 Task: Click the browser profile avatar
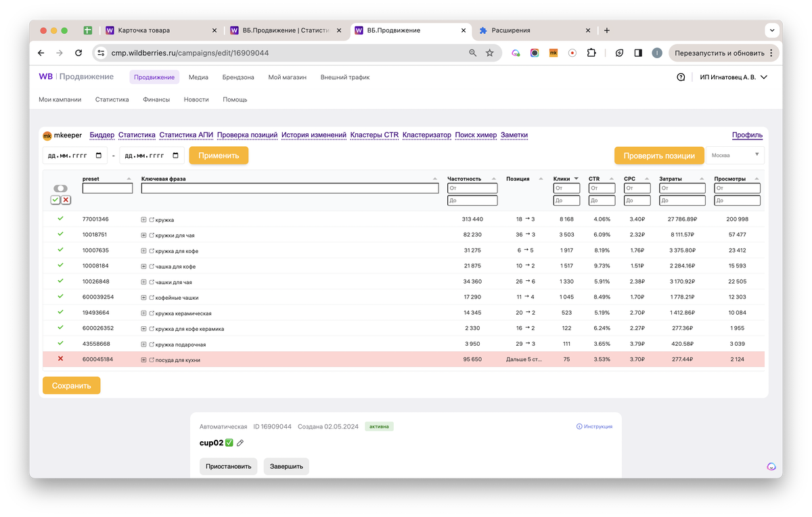656,53
